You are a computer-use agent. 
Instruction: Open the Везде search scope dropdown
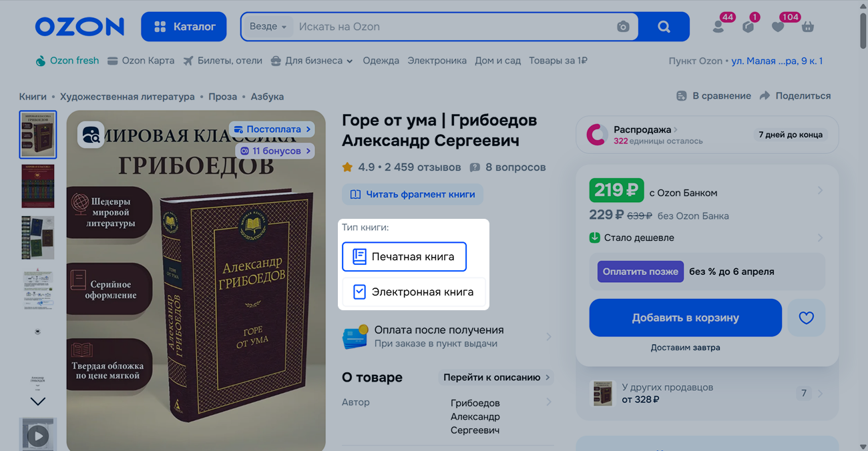tap(267, 27)
